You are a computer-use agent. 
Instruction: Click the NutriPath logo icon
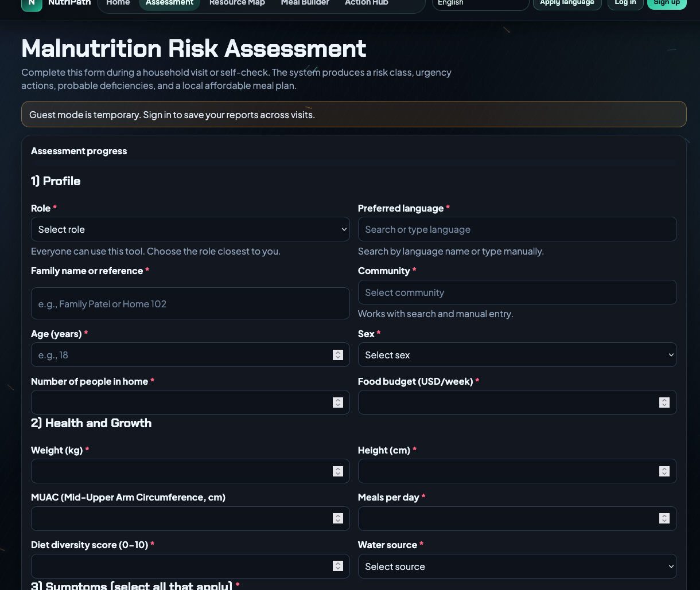(x=32, y=3)
